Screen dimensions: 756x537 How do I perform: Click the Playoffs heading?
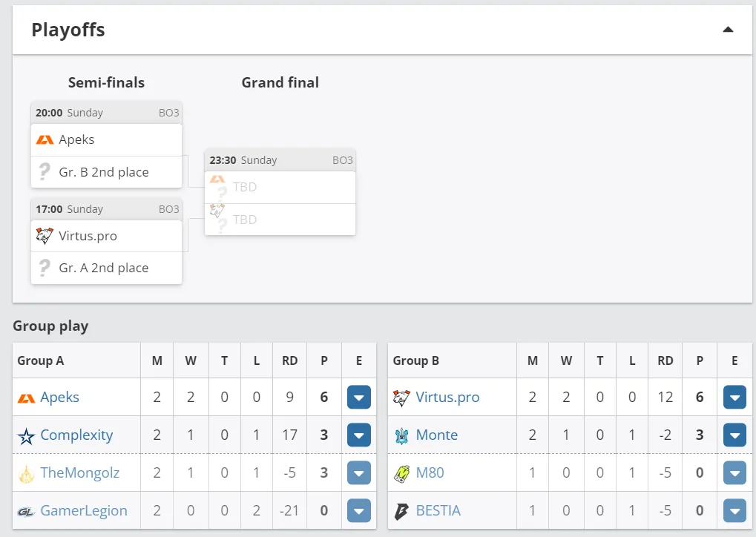[x=68, y=30]
